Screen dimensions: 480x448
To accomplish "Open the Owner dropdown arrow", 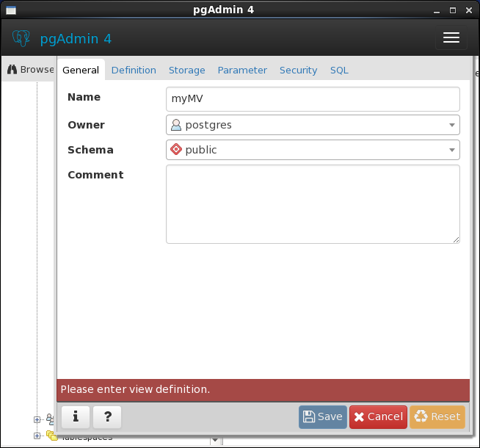I will pyautogui.click(x=452, y=125).
